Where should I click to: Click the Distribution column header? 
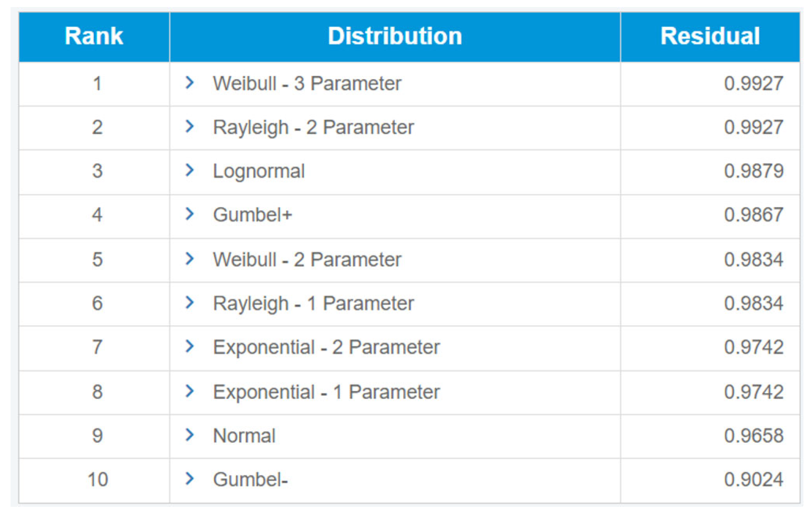pyautogui.click(x=395, y=36)
